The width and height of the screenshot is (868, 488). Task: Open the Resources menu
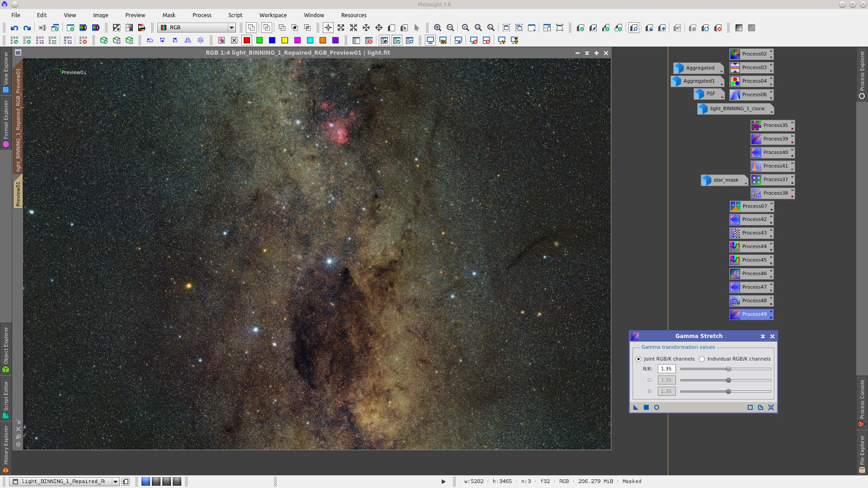[354, 15]
